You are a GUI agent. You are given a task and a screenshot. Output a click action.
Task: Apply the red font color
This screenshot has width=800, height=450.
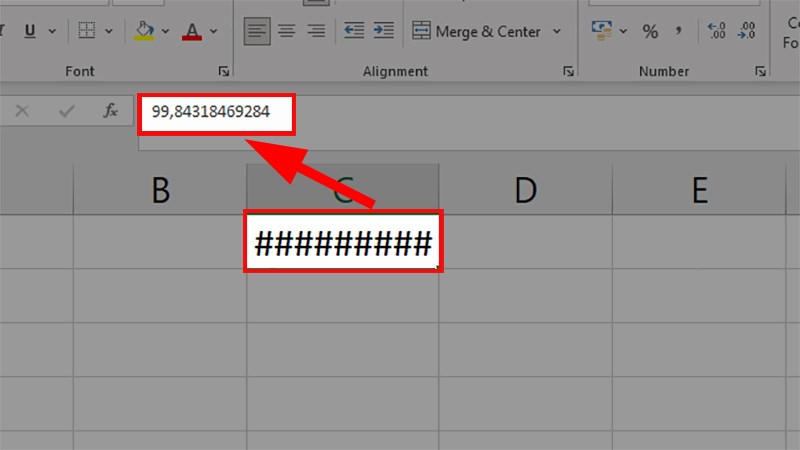click(192, 32)
